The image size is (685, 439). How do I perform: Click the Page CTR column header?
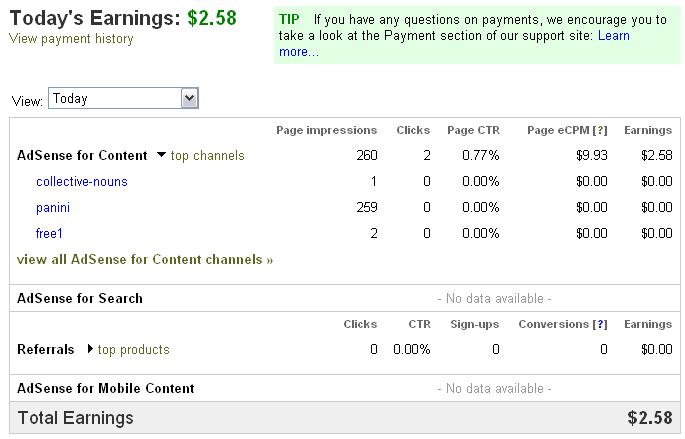(473, 130)
